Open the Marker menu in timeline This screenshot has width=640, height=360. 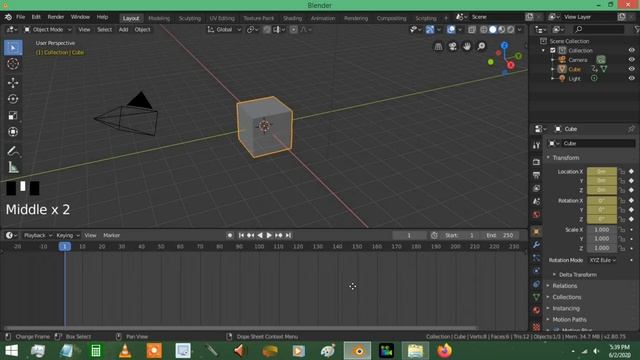[111, 236]
